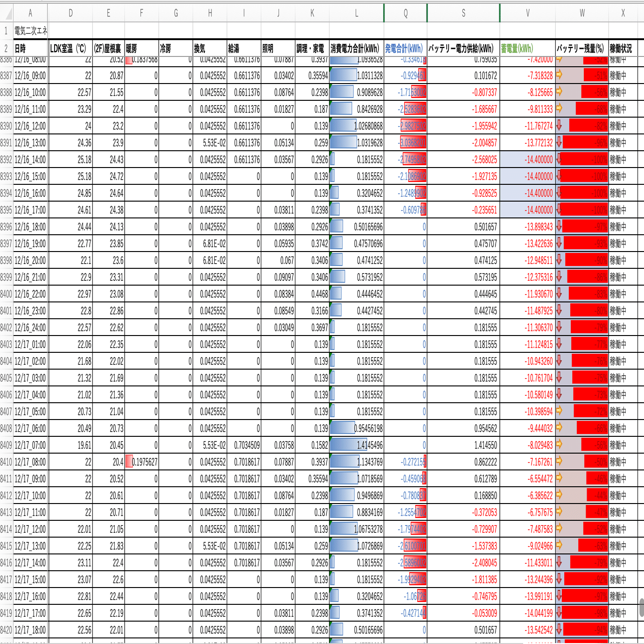This screenshot has height=644, width=644.
Task: Click yellow arrow icon in row 12/16_11:00 battery cell
Action: tap(559, 108)
